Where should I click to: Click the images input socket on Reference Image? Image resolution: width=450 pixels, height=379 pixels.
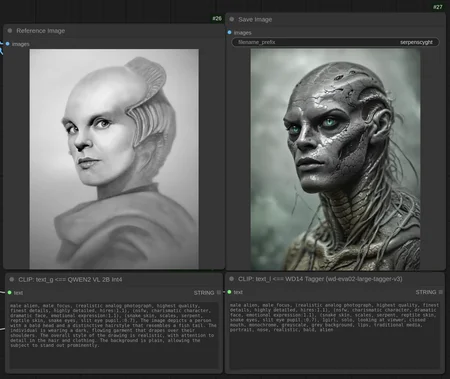8,44
